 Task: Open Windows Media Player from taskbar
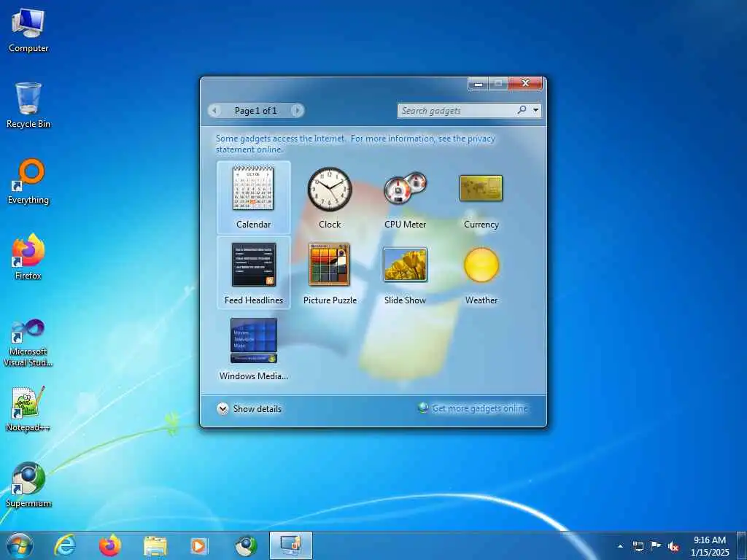pos(200,546)
